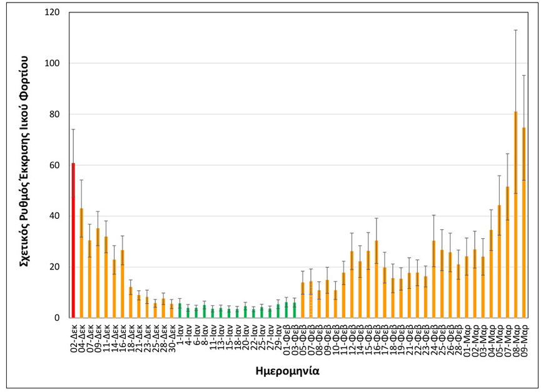The width and height of the screenshot is (543, 392).
Task: Click the y-axis label 60
Action: click(54, 165)
